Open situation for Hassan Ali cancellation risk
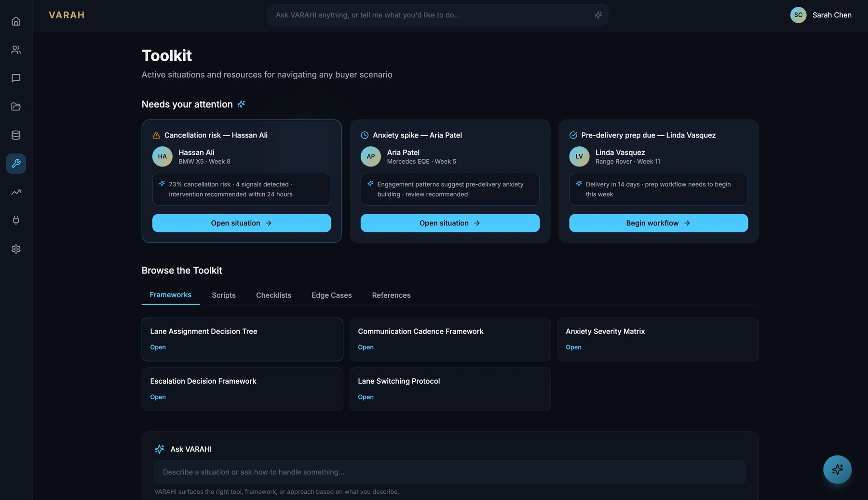868x500 pixels. [242, 223]
